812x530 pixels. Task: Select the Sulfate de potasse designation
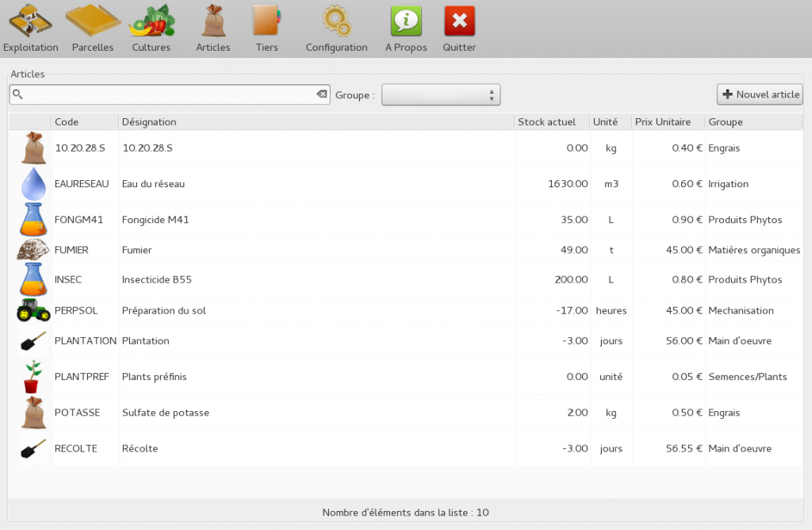(x=166, y=413)
